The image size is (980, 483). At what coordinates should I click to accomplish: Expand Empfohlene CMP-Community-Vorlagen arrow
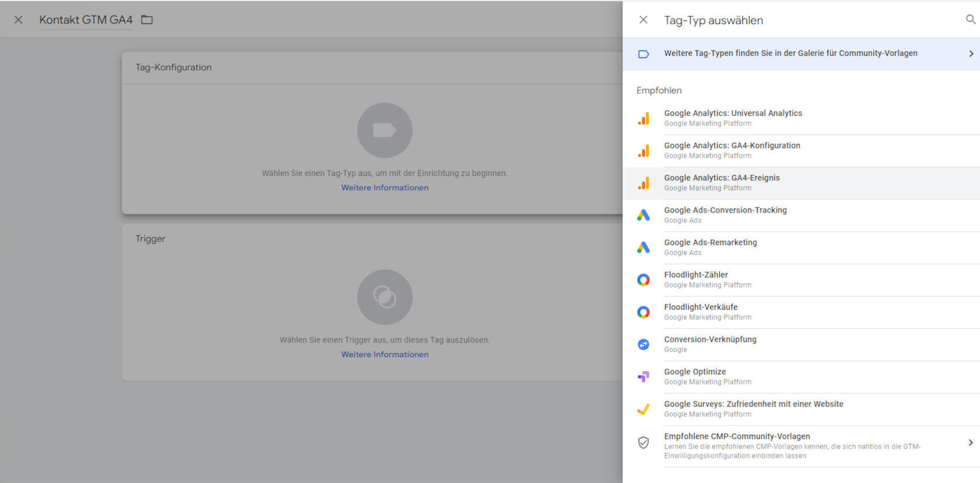(x=970, y=443)
